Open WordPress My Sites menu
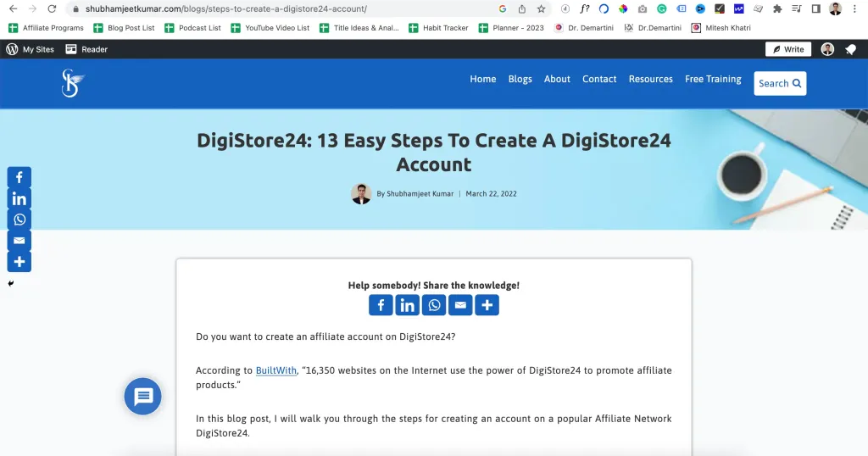Viewport: 868px width, 456px height. point(30,49)
